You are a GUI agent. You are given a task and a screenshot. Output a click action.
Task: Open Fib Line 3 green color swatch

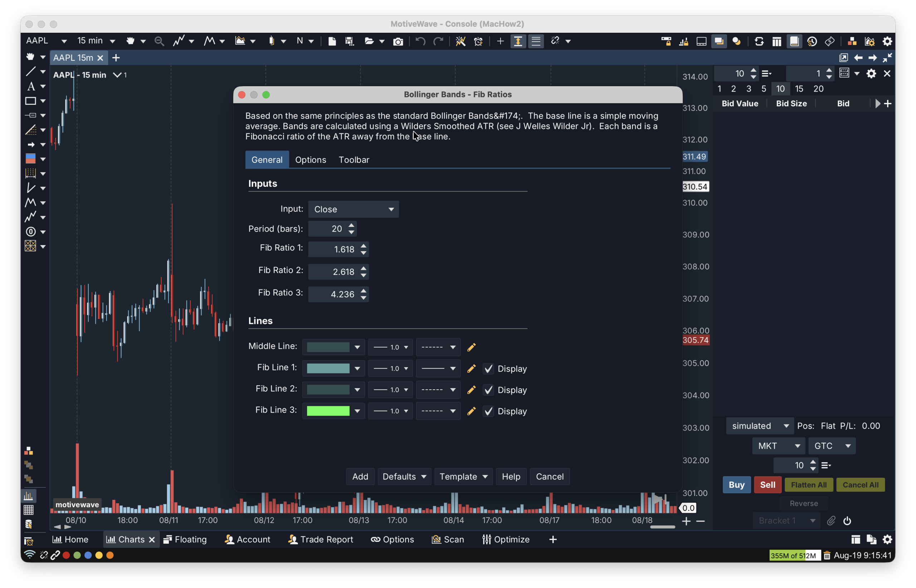(x=333, y=411)
